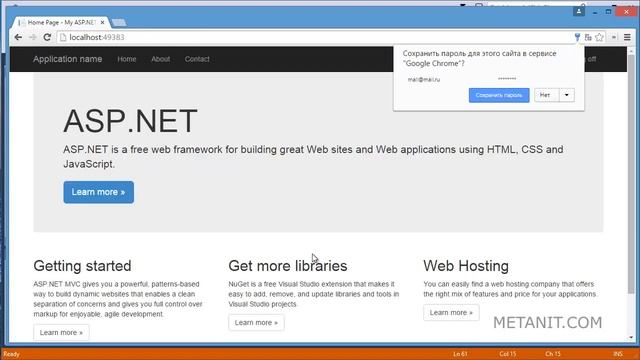Select the Home Page - My ASP.NET tab
This screenshot has height=360, width=640.
[x=60, y=22]
